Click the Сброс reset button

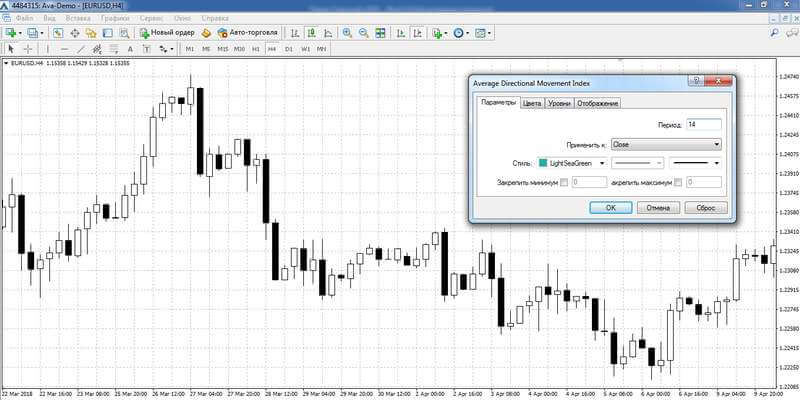(706, 208)
